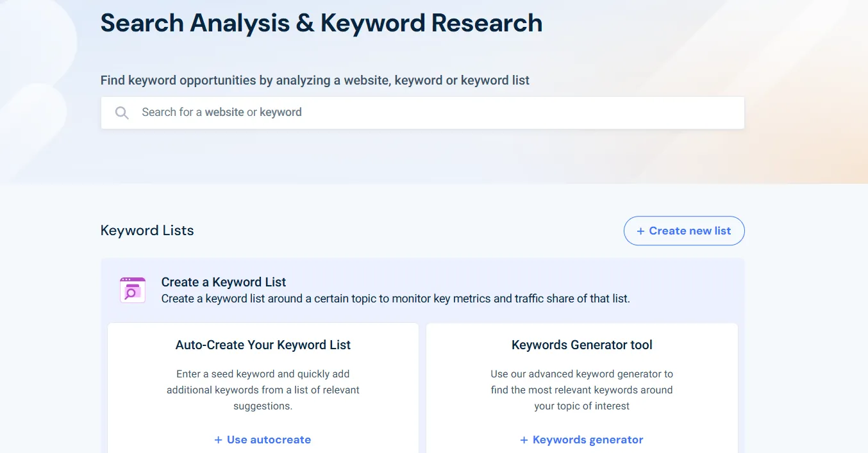
Task: Click the magnifying glass search icon
Action: coord(122,113)
